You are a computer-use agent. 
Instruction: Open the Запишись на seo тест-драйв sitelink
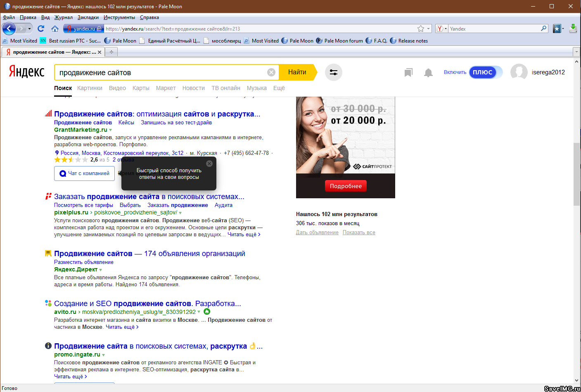[x=176, y=123]
